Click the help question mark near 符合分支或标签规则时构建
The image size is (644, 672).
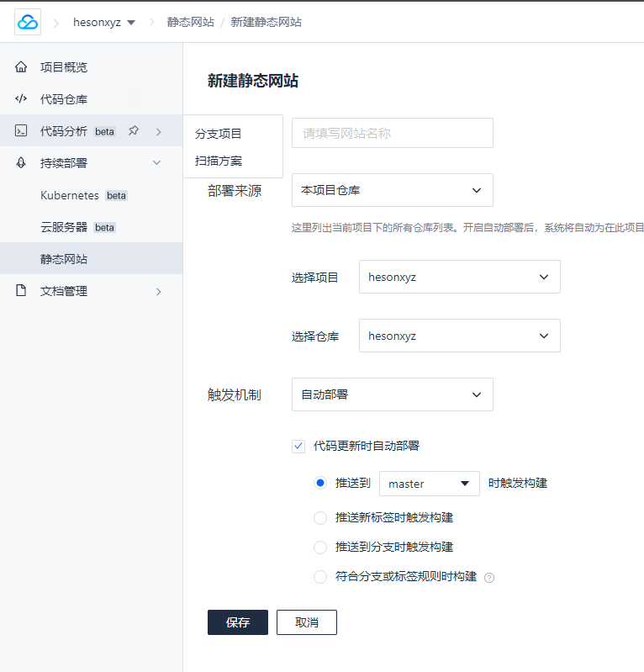(489, 578)
